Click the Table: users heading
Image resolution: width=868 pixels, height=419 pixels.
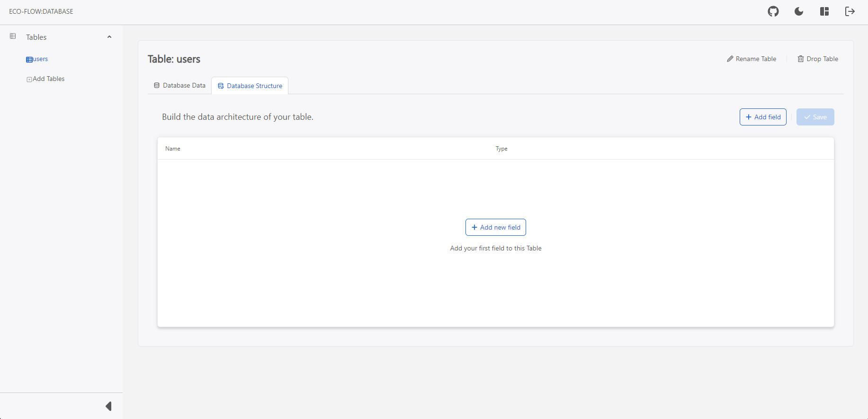174,59
